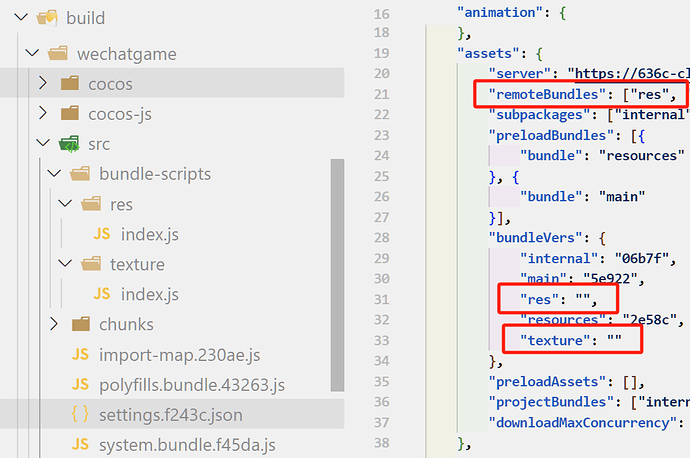Click the JSON braces icon for settings.f243c.json

80,415
